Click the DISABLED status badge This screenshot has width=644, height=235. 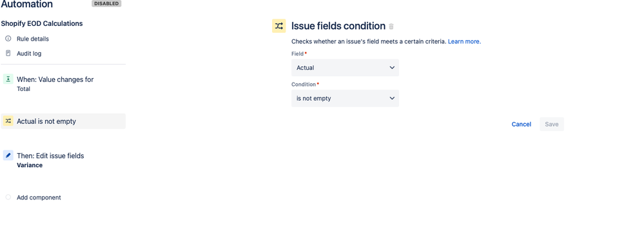coord(106,4)
